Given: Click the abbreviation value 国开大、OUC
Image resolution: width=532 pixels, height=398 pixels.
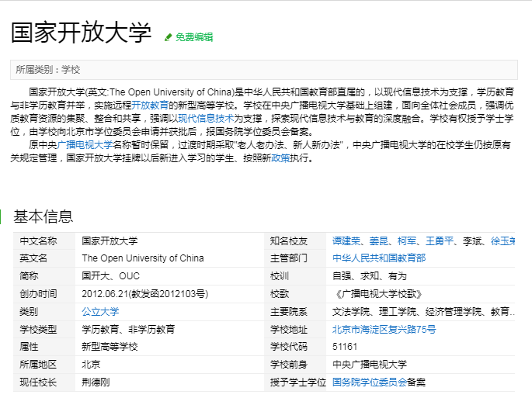Looking at the screenshot, I should coord(110,276).
